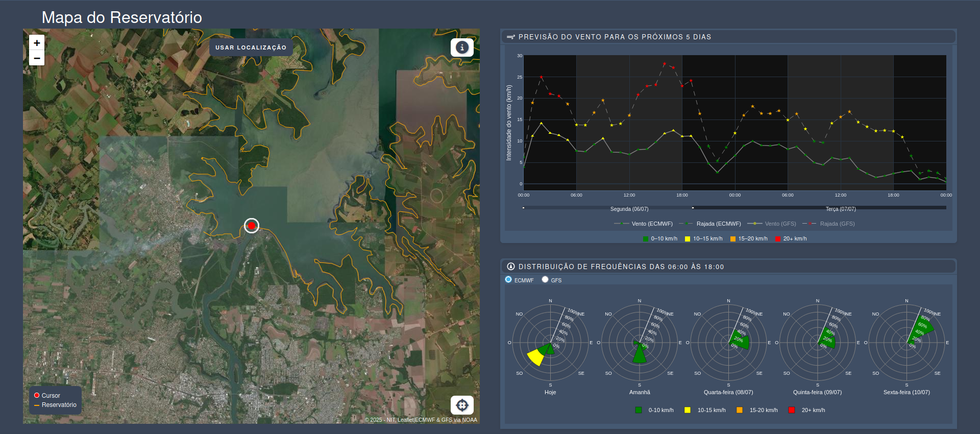Toggle Rajada (ECMWF) series in legend
This screenshot has height=434, width=980.
(x=710, y=224)
